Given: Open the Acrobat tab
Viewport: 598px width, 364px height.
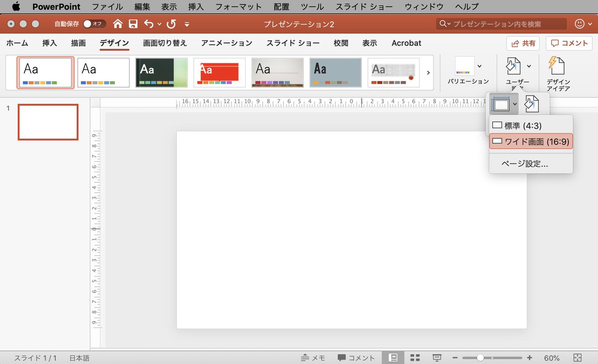Looking at the screenshot, I should [x=406, y=43].
